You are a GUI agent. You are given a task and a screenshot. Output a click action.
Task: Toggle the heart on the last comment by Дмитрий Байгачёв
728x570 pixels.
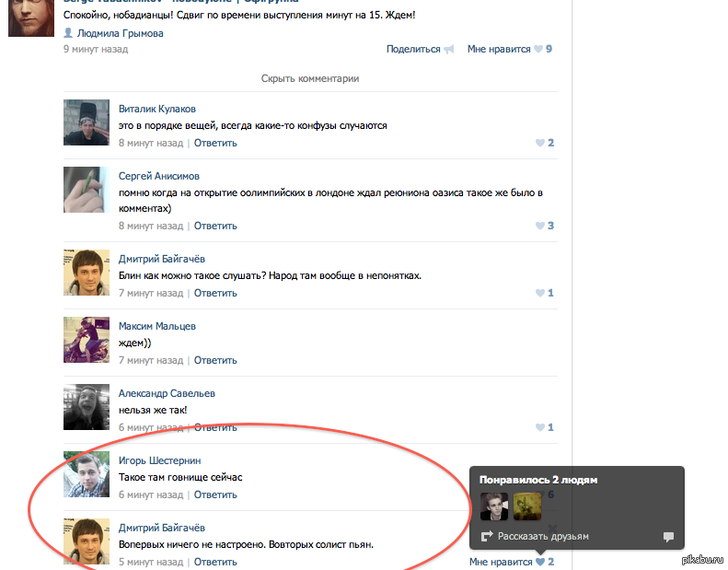click(539, 562)
